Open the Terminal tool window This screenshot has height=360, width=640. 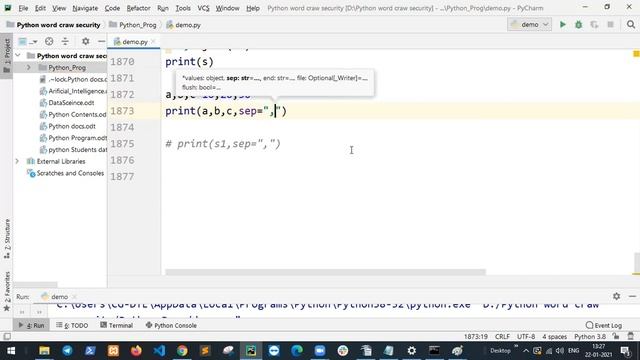tap(117, 325)
